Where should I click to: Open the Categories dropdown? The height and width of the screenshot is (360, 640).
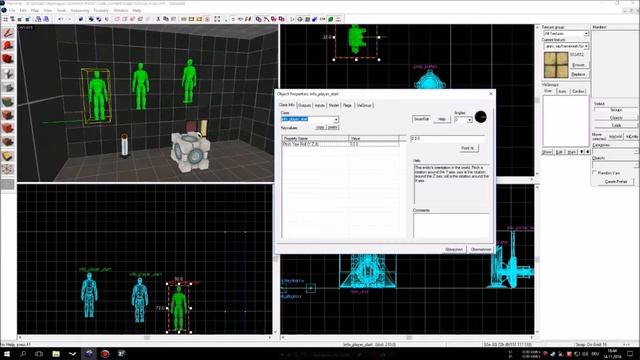click(636, 151)
